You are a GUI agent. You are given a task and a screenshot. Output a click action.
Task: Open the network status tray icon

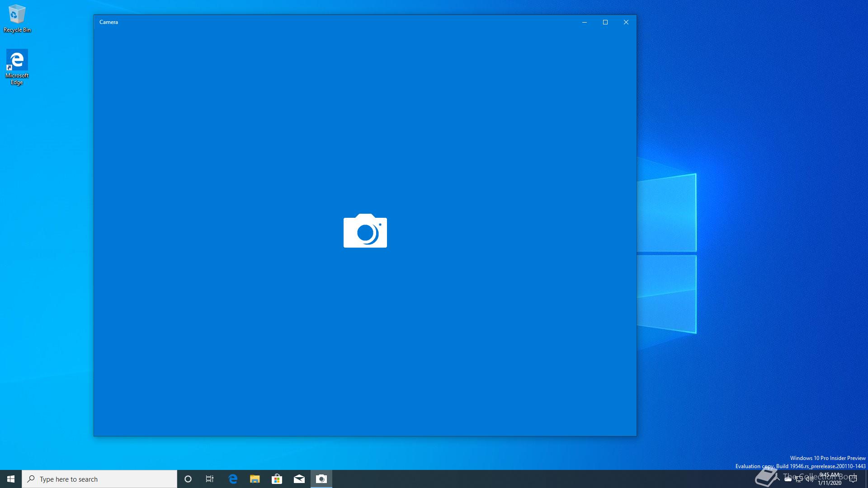pyautogui.click(x=799, y=479)
